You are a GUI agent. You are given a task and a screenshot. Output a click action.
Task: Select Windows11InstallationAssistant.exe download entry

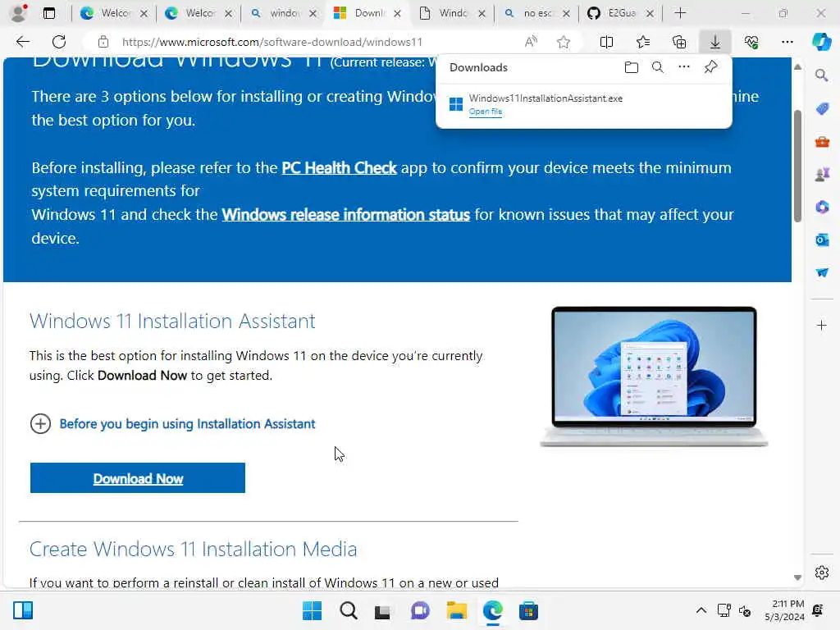(584, 104)
